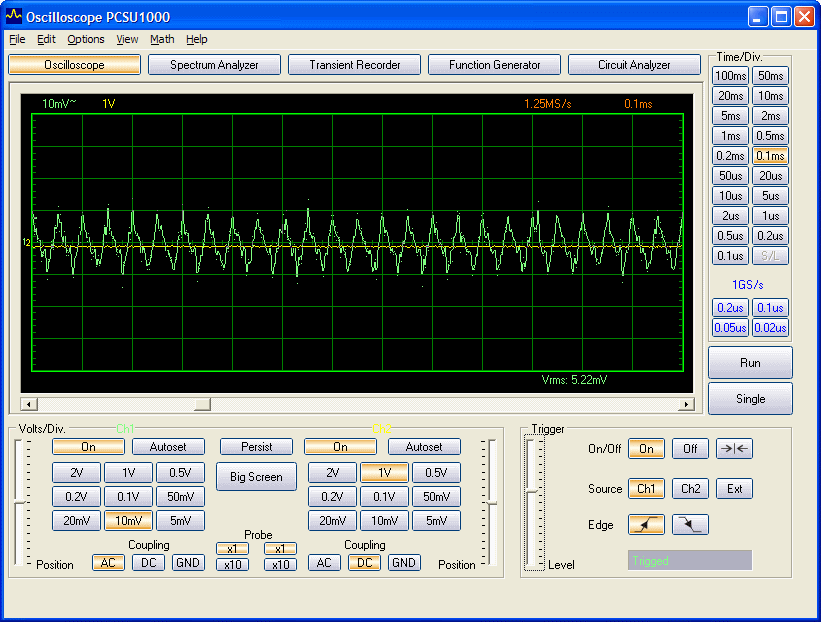Select Ch2 x10 probe setting
The height and width of the screenshot is (622, 821).
click(x=280, y=565)
